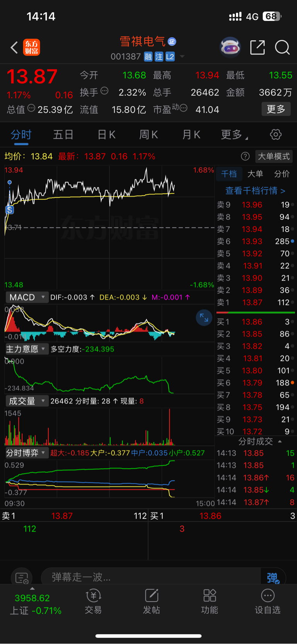Tap the 14:14 13.86 trade row
297x644 pixels.
[x=255, y=478]
